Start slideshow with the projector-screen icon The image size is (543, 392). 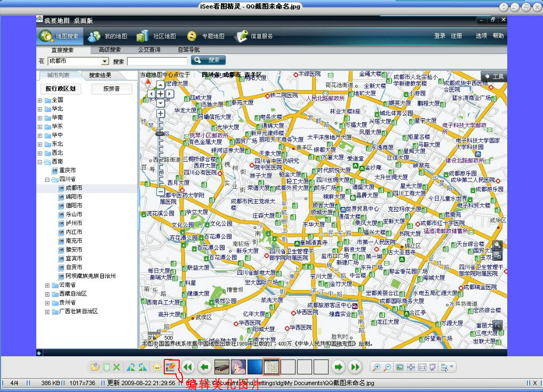click(x=433, y=367)
